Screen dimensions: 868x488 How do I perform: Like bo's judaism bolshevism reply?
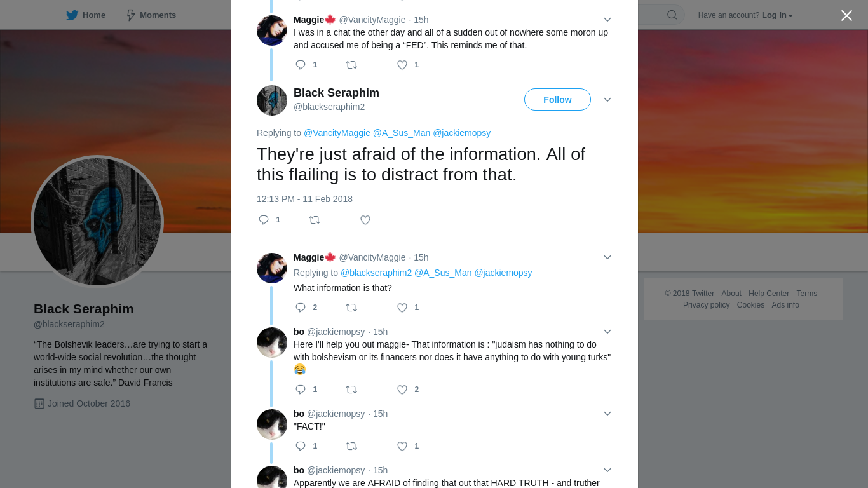402,390
